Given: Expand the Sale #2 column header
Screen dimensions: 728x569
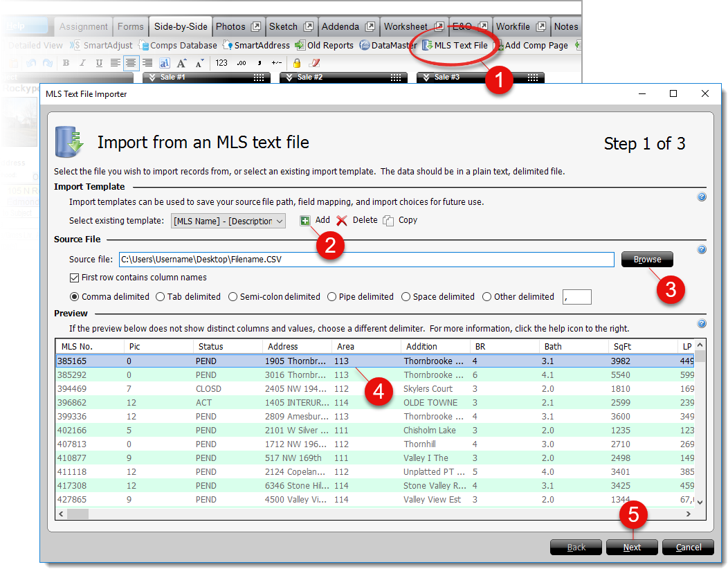Looking at the screenshot, I should click(290, 78).
